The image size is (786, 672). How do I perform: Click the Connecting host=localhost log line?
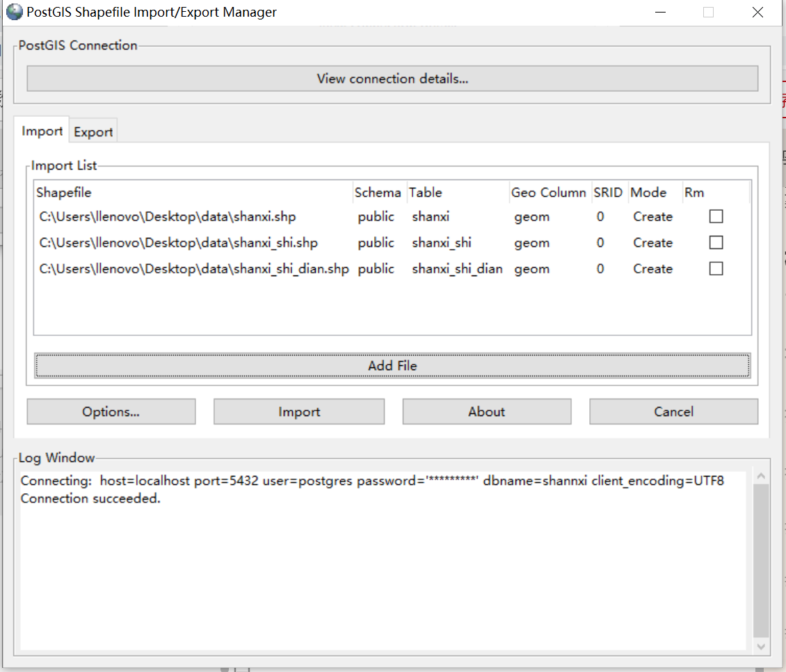pos(372,481)
